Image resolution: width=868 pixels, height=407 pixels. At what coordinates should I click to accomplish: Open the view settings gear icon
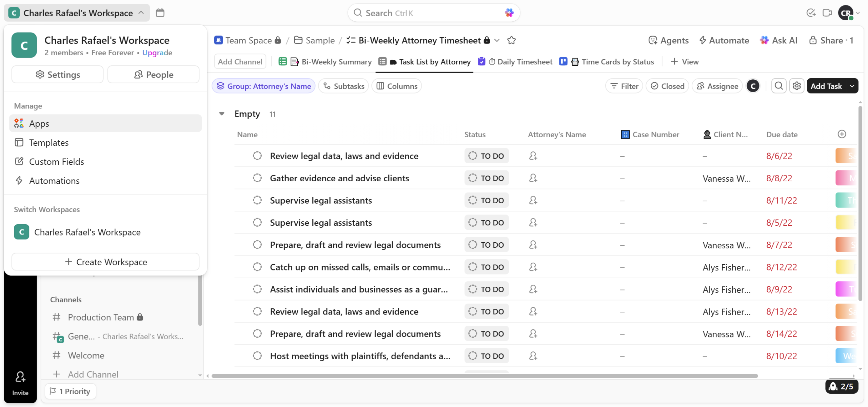click(x=796, y=86)
